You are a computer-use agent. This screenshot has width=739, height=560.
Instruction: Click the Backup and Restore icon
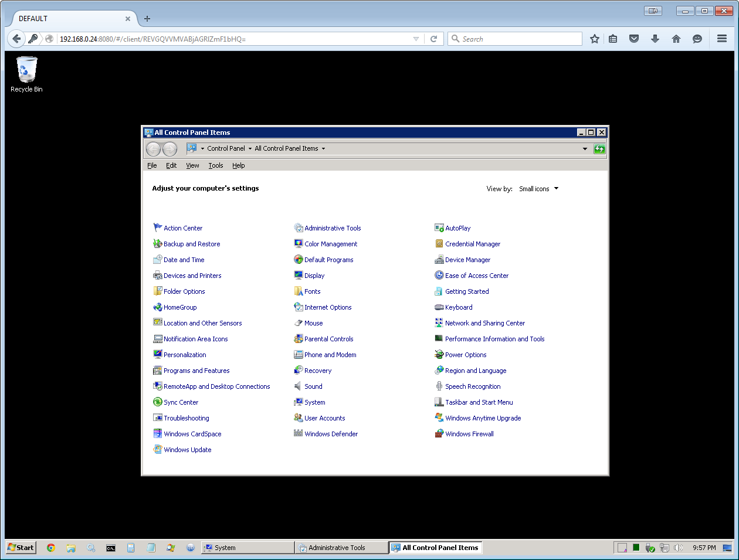[157, 243]
